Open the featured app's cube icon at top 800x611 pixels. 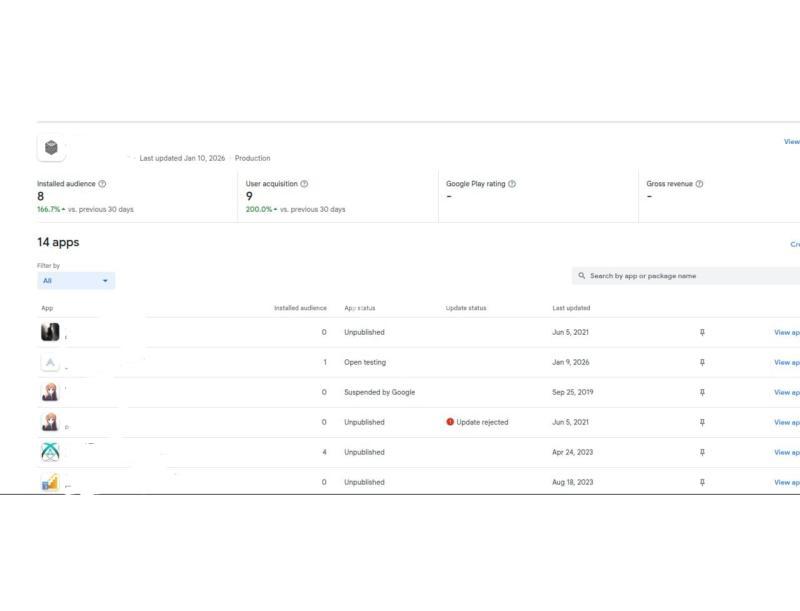51,148
